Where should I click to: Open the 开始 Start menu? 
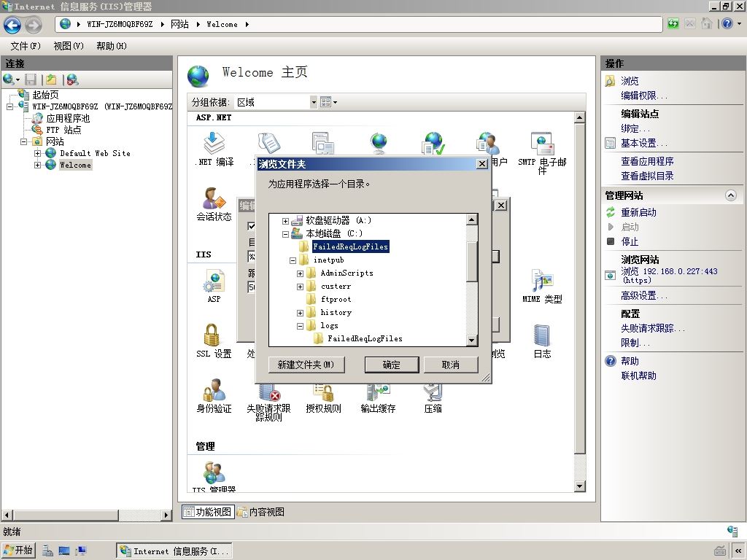pyautogui.click(x=18, y=551)
